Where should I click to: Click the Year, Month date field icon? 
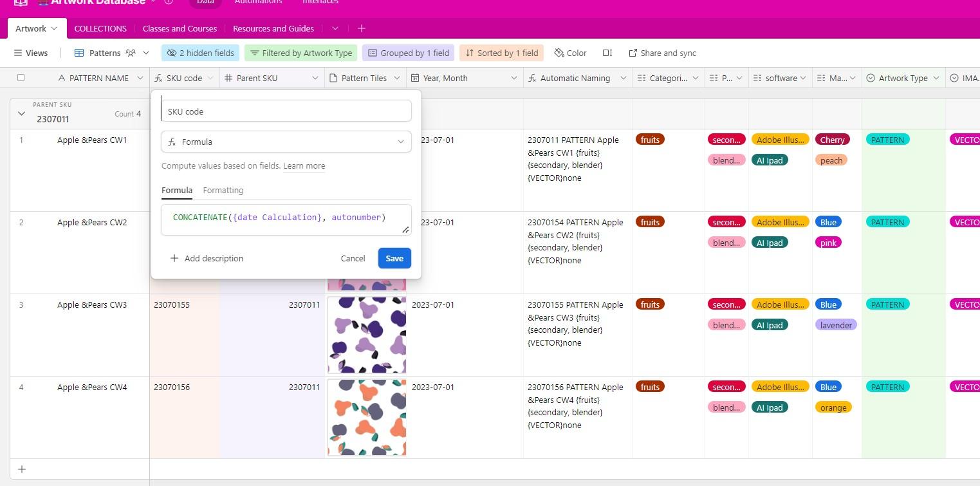[x=415, y=78]
